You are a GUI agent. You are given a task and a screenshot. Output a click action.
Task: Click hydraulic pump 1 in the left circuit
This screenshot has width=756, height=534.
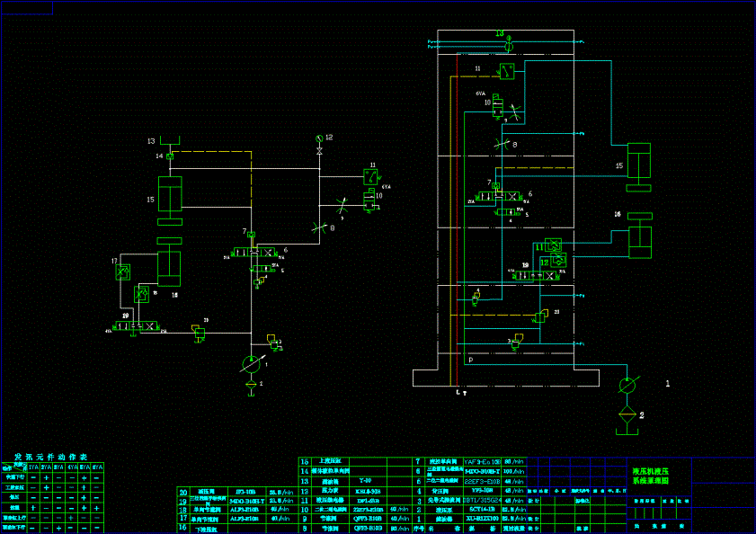(x=251, y=364)
